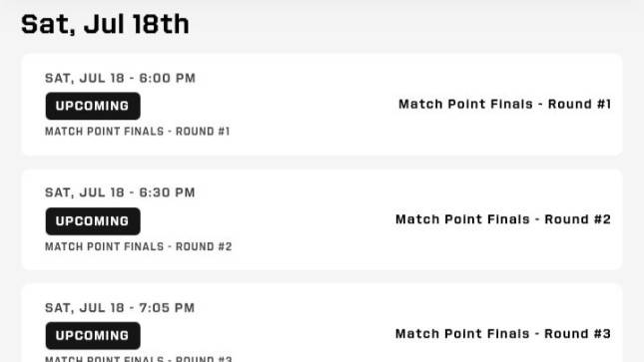Image resolution: width=644 pixels, height=362 pixels.
Task: Click the page background beside the date heading
Action: 410,25
